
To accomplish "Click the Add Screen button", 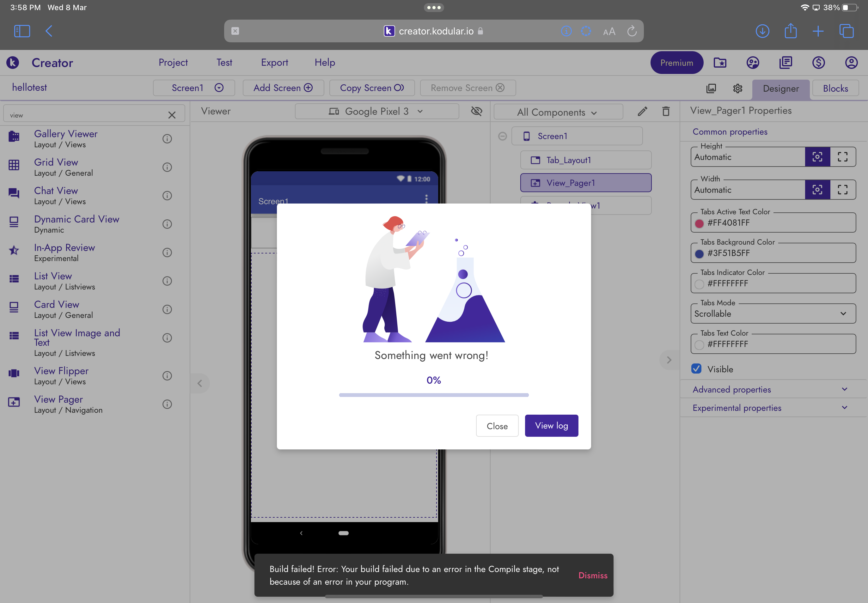I will click(283, 88).
